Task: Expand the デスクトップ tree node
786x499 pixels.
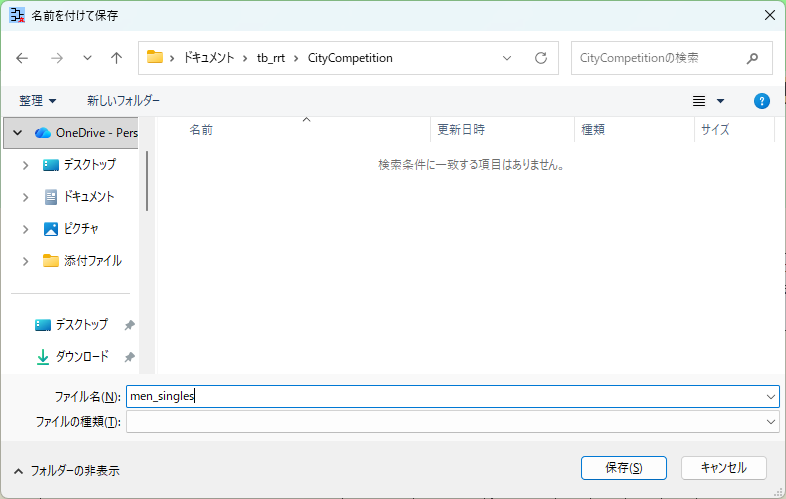Action: [26, 165]
